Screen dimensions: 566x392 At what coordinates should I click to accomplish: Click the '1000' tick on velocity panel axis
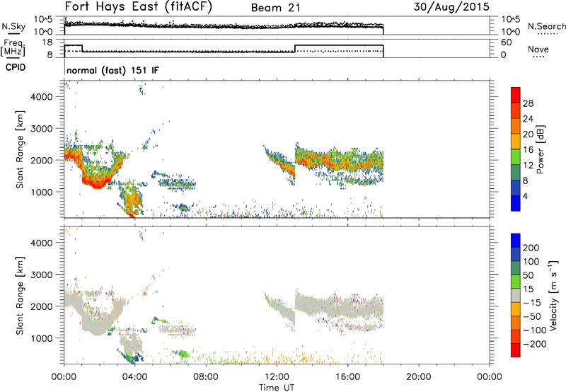coord(42,338)
